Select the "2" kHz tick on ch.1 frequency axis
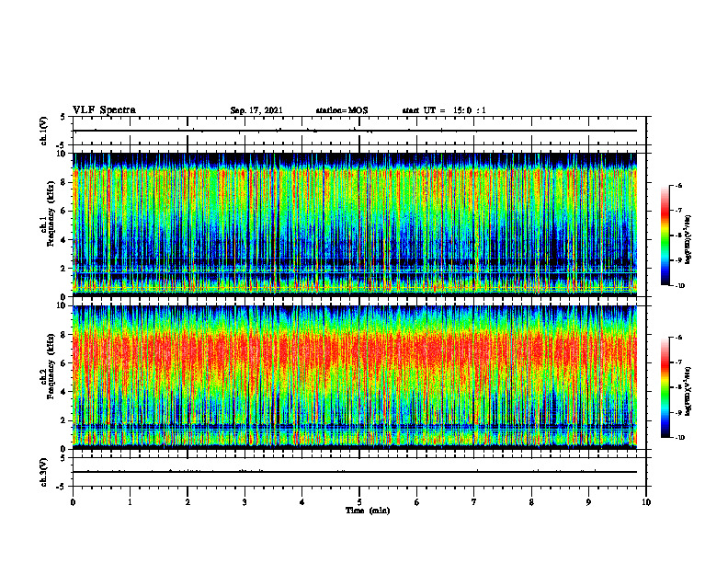 coord(64,269)
